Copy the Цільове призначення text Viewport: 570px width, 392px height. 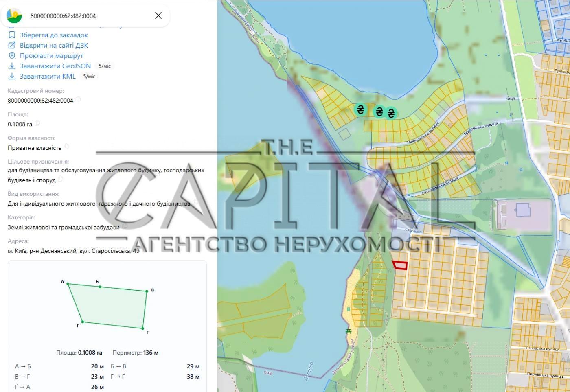[x=61, y=179]
